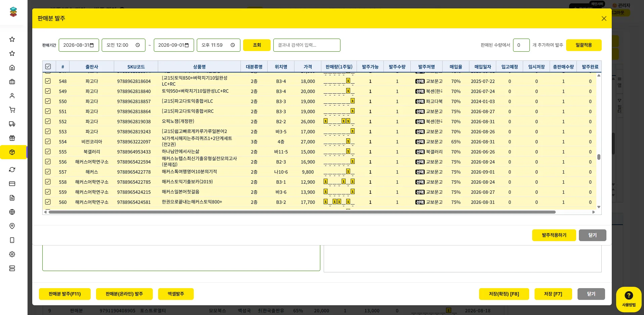The height and width of the screenshot is (315, 644).
Task: Uncheck the checkbox for row 558
Action: pyautogui.click(x=48, y=182)
